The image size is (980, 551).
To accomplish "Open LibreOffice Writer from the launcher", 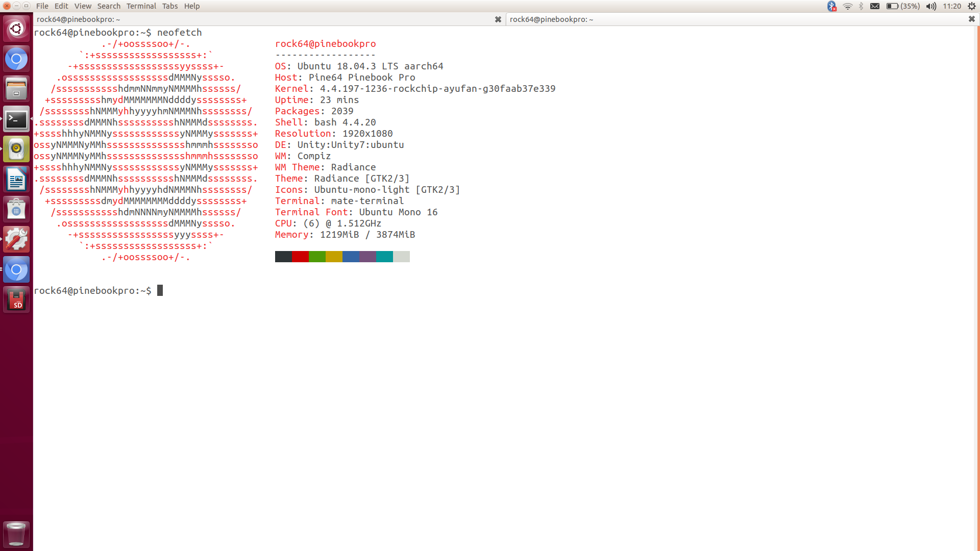I will tap(16, 179).
